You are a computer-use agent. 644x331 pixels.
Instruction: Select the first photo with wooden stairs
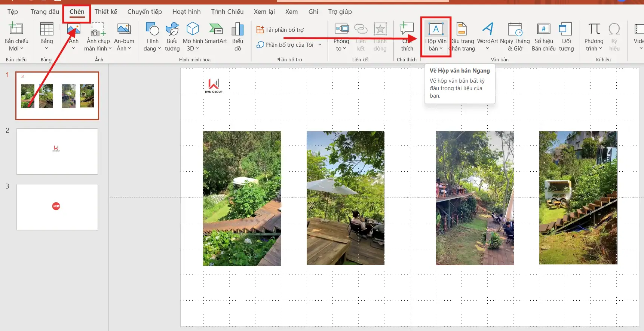[242, 199]
